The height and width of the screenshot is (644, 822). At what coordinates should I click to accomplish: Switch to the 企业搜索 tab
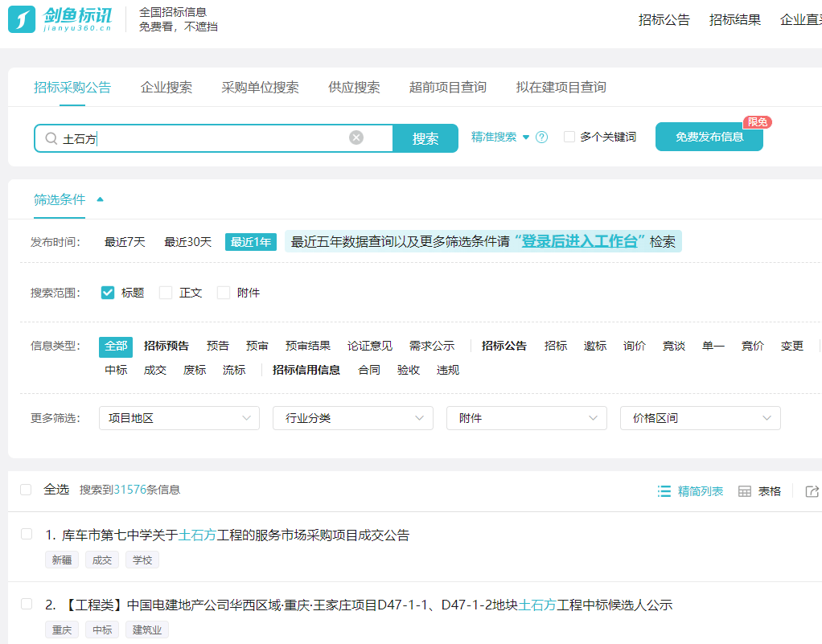coord(169,88)
